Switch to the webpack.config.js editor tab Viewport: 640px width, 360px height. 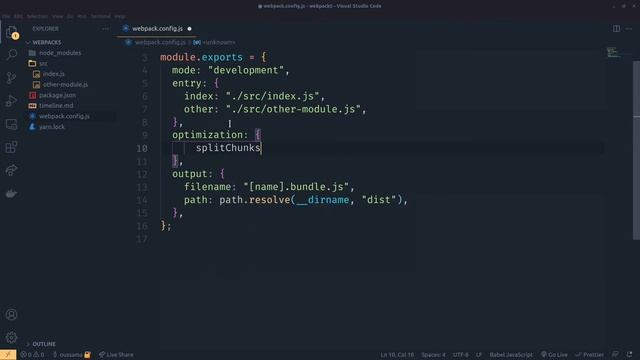(157, 29)
